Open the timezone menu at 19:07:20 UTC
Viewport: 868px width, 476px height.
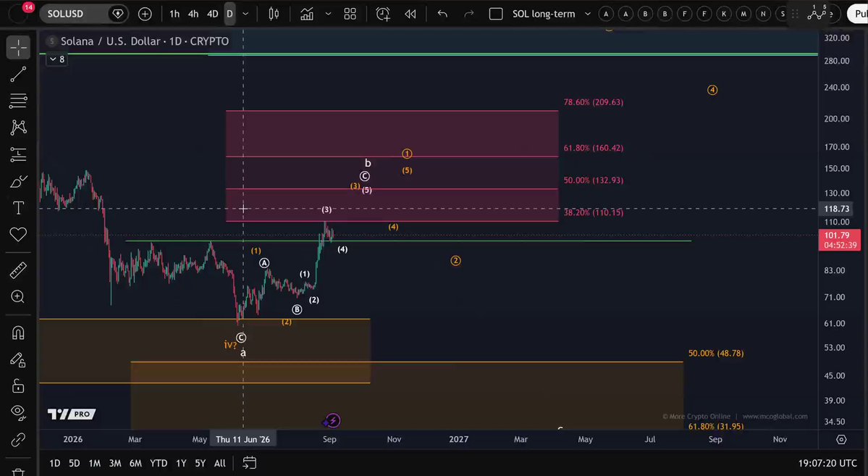tap(827, 463)
